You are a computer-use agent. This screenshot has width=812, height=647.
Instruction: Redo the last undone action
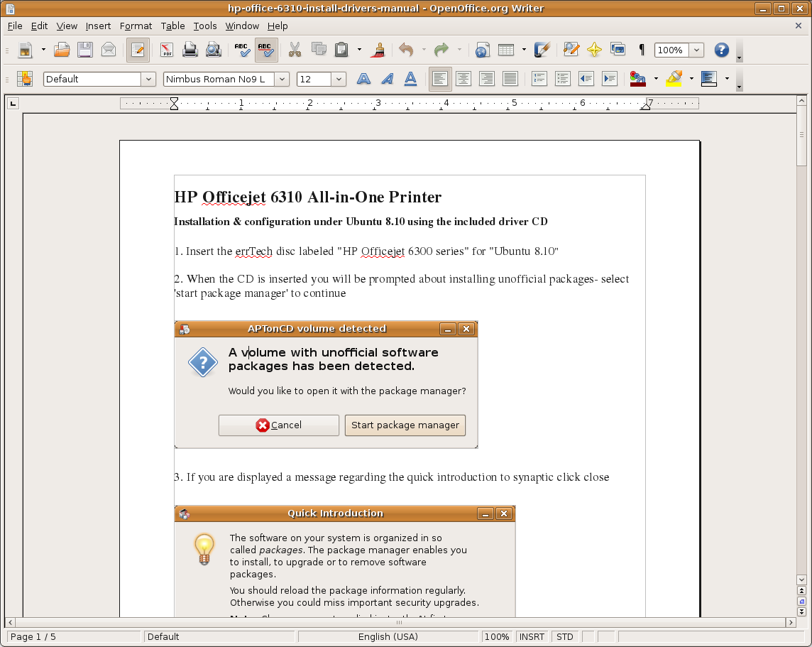coord(441,50)
